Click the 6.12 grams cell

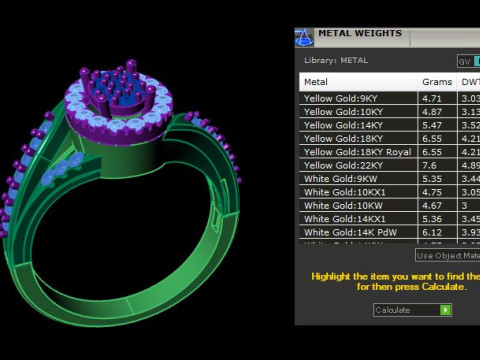pos(437,232)
